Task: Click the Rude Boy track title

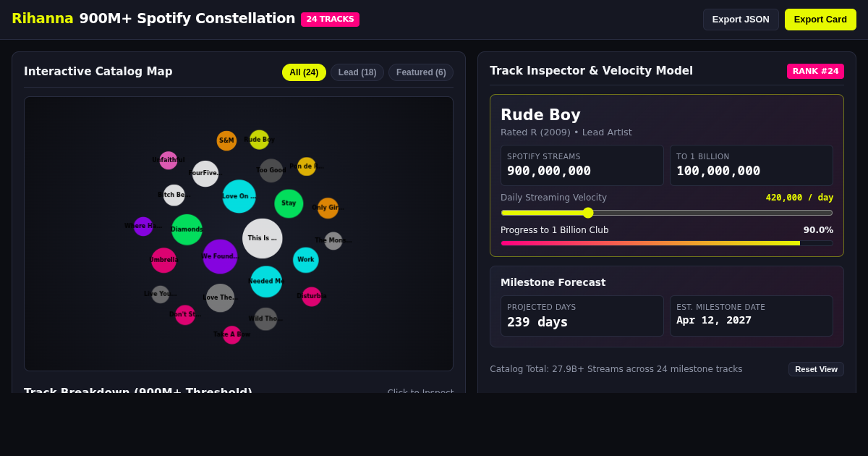Action: click(x=540, y=115)
